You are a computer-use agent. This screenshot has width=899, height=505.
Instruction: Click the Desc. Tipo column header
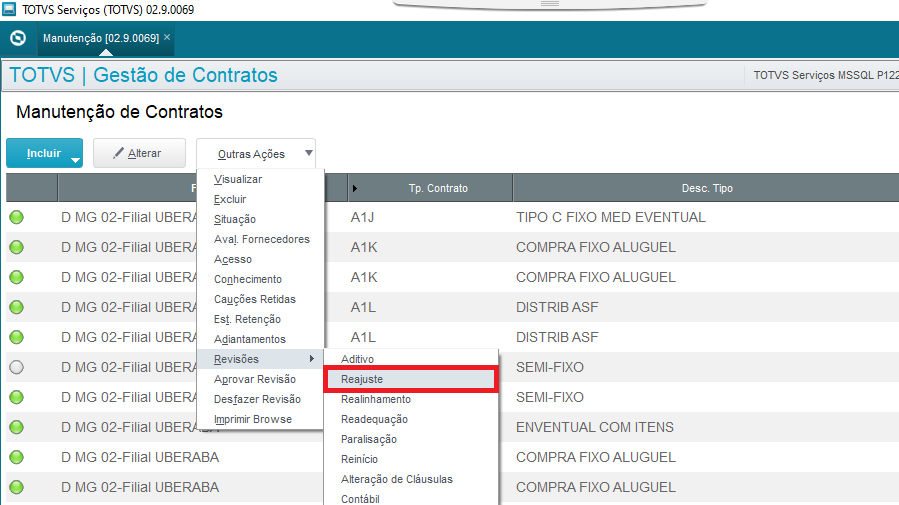(x=706, y=188)
